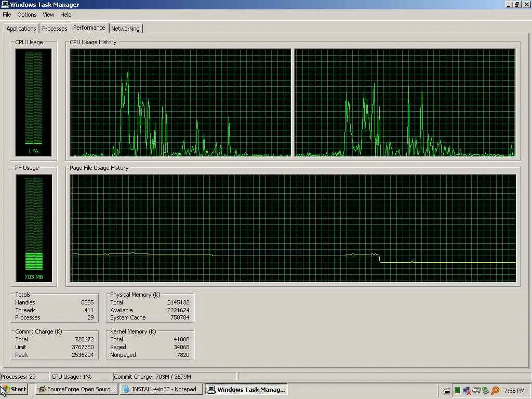Switch to INSTALL-win32 Notepad taskbar button

(162, 389)
